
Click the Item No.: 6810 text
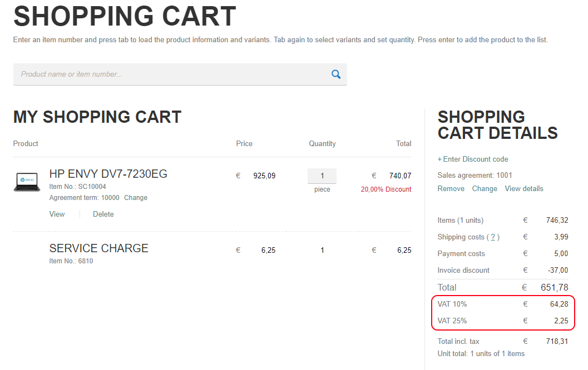[71, 261]
